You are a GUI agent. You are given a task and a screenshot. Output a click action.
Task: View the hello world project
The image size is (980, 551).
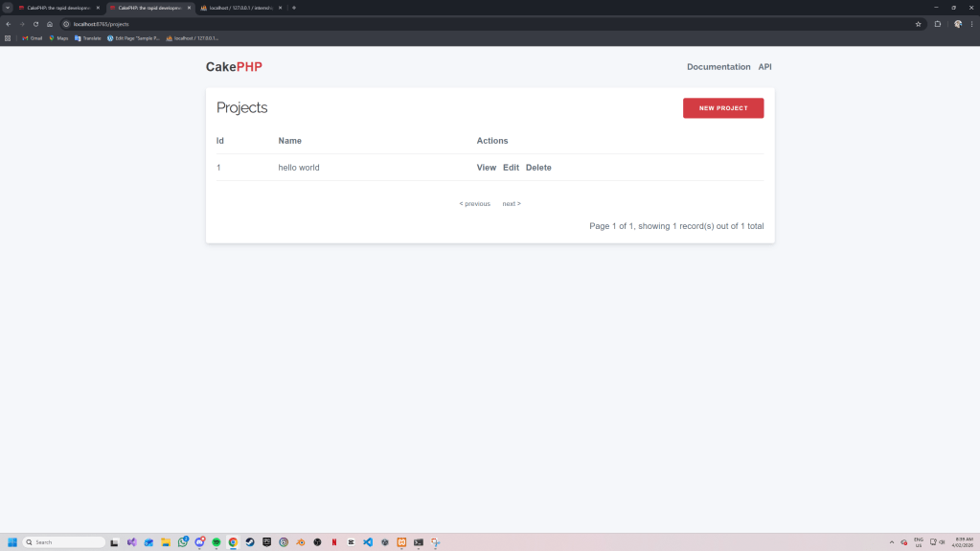[x=487, y=168]
